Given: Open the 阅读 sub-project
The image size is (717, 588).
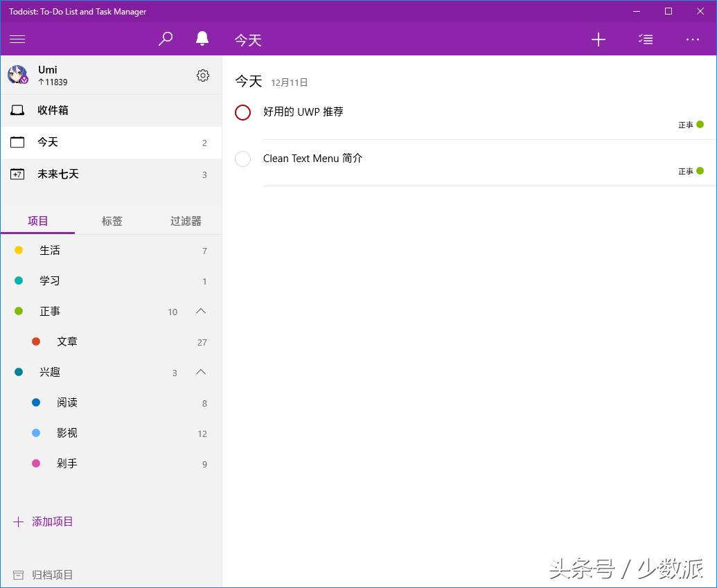Looking at the screenshot, I should [111, 402].
